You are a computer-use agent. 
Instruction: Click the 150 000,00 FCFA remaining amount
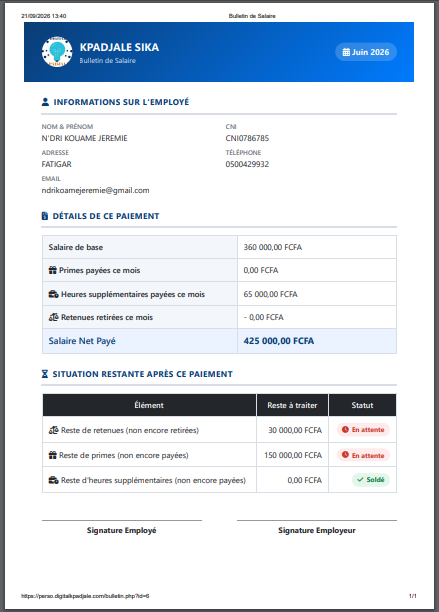click(x=293, y=455)
